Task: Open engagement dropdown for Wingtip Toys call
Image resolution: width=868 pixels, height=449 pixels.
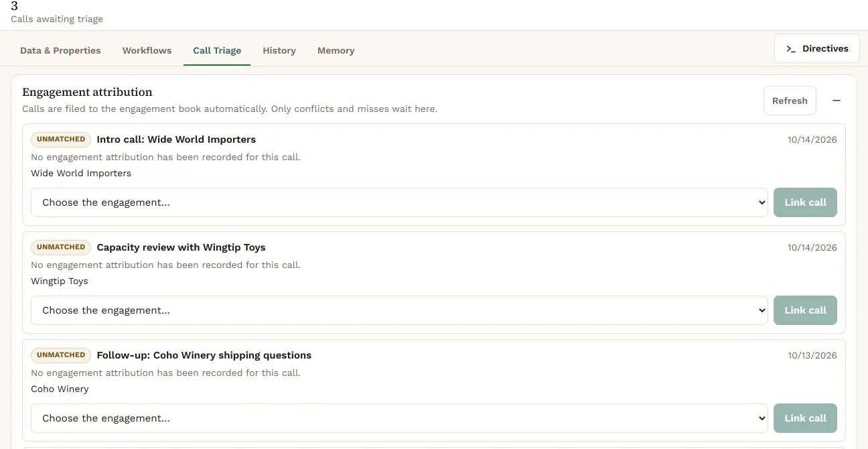Action: [399, 310]
